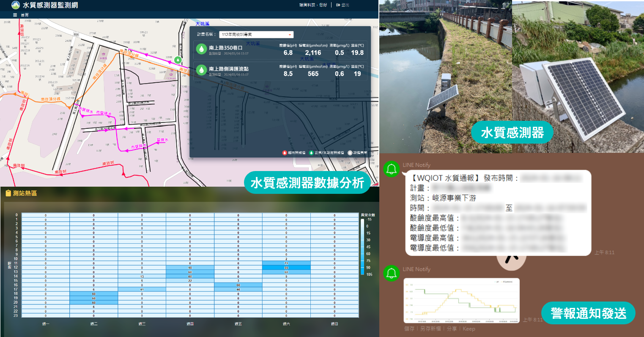Click the 登出 logout arrow icon
Viewport: 644px width, 337px height.
[x=338, y=5]
